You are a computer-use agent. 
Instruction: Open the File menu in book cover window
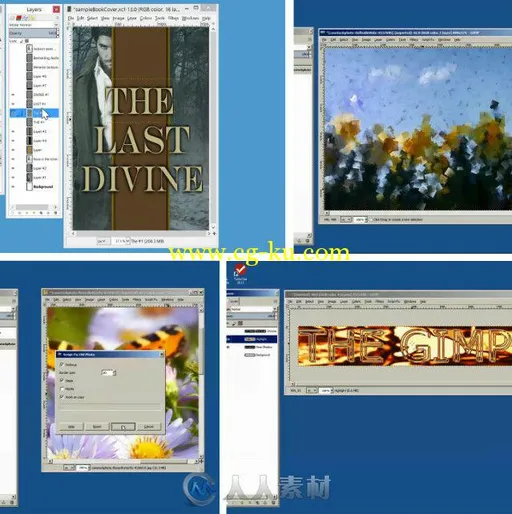(x=71, y=18)
